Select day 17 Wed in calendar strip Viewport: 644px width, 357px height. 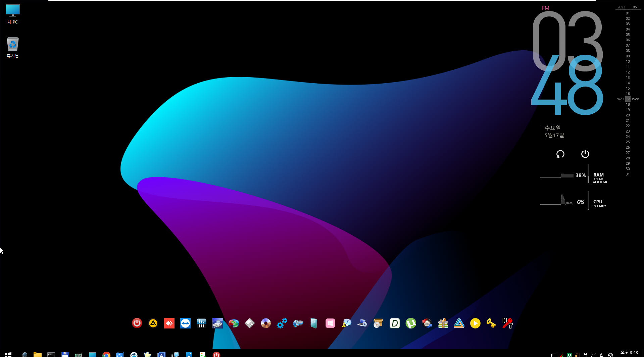pos(628,99)
